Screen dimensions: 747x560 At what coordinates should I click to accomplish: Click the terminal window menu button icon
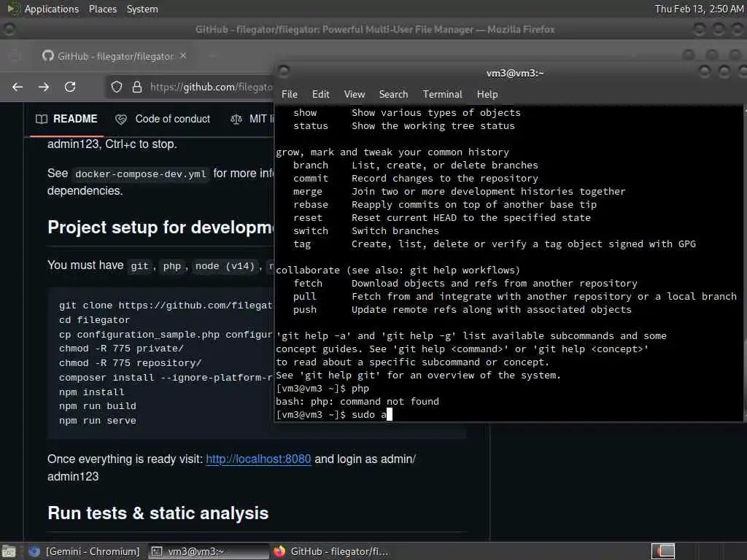click(284, 72)
